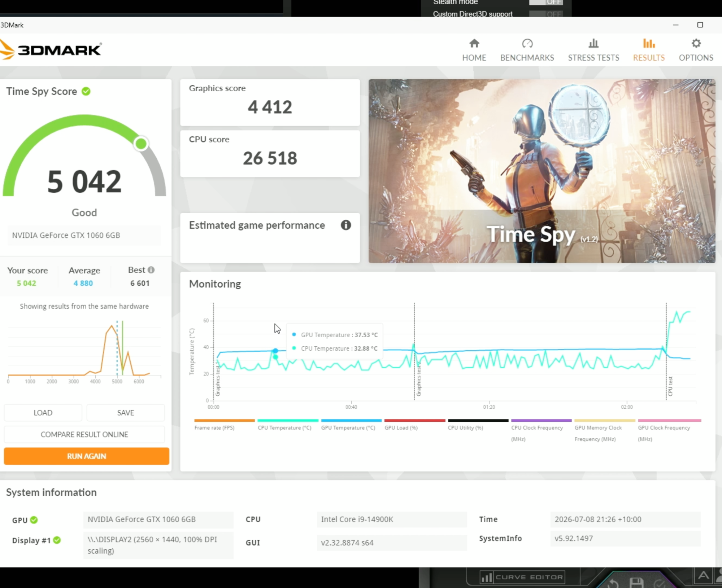
Task: Click the Time value 2026-07-08 21:26
Action: pos(625,519)
